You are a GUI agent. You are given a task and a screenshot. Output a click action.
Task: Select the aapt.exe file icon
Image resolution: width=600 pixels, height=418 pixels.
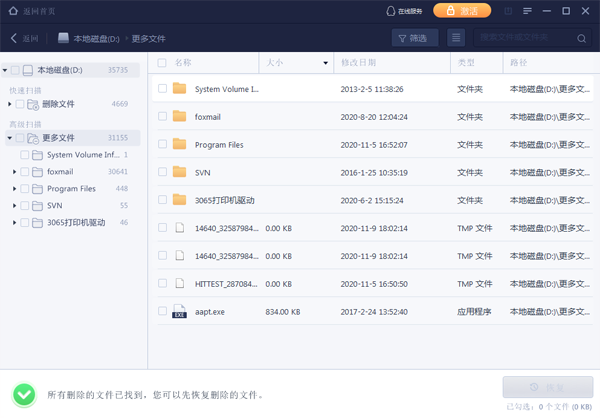179,312
